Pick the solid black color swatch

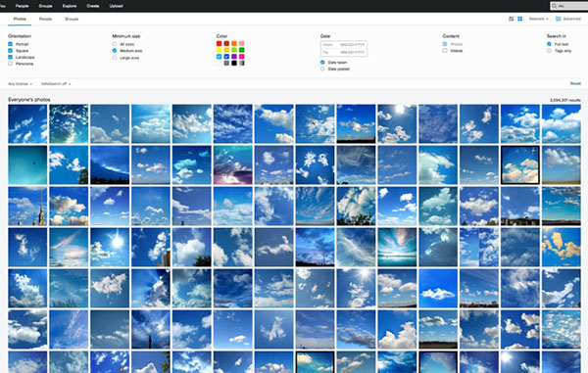(234, 63)
